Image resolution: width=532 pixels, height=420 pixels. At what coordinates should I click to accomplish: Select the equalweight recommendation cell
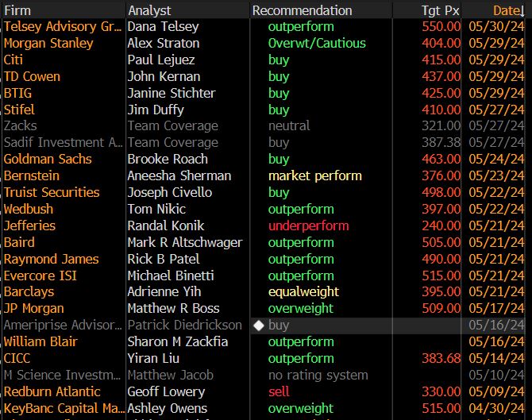pyautogui.click(x=303, y=291)
